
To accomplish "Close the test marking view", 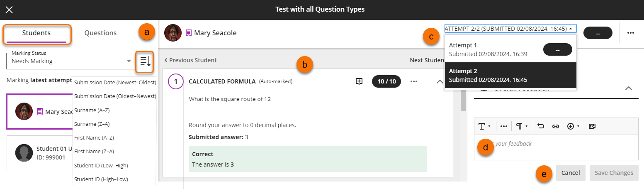I will [x=9, y=9].
